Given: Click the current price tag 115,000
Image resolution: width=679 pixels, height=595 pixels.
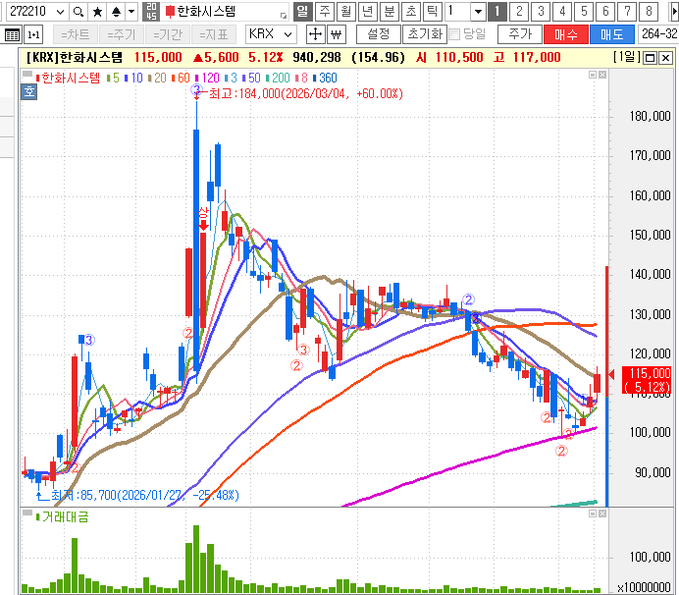Looking at the screenshot, I should [x=647, y=380].
